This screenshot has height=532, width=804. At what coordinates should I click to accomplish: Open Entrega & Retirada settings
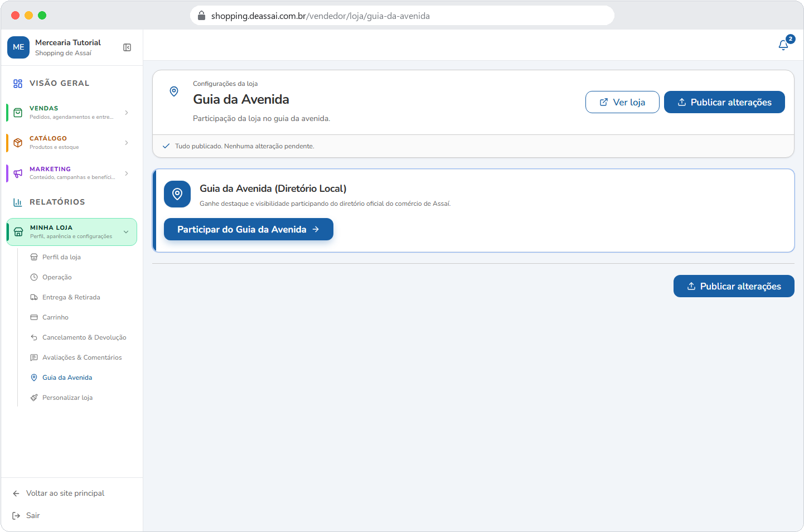(71, 297)
